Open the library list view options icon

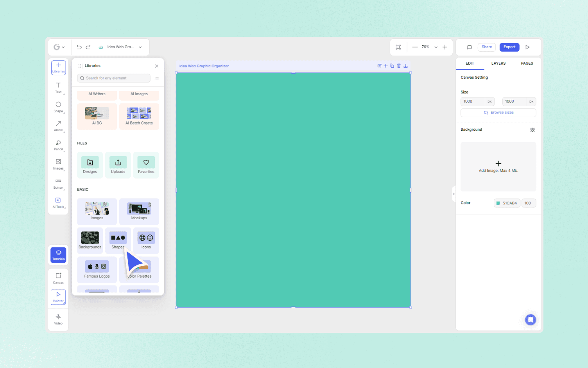point(156,78)
